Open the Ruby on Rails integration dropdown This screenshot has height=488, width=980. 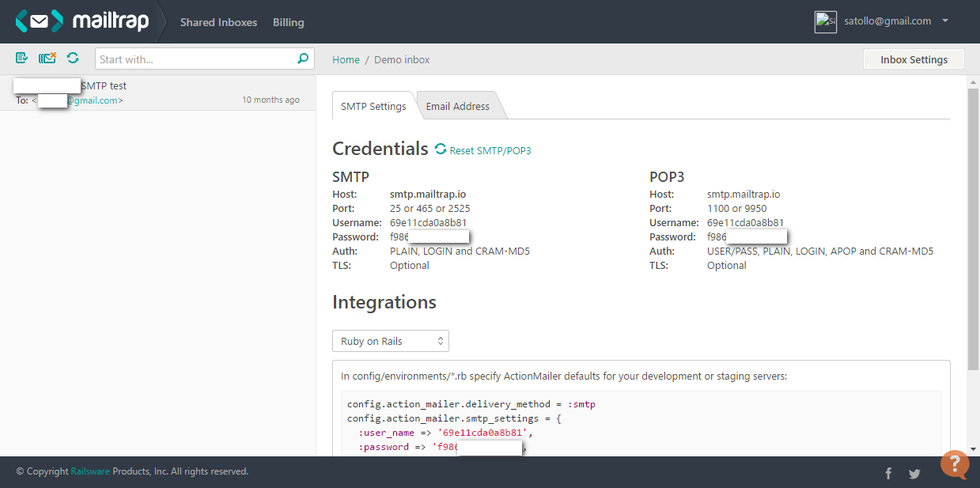(391, 341)
